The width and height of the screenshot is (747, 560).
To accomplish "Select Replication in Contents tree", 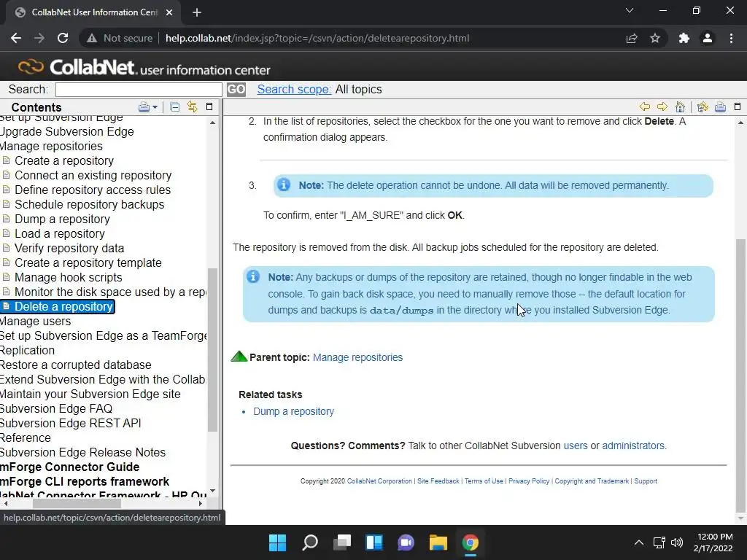I will tap(27, 351).
